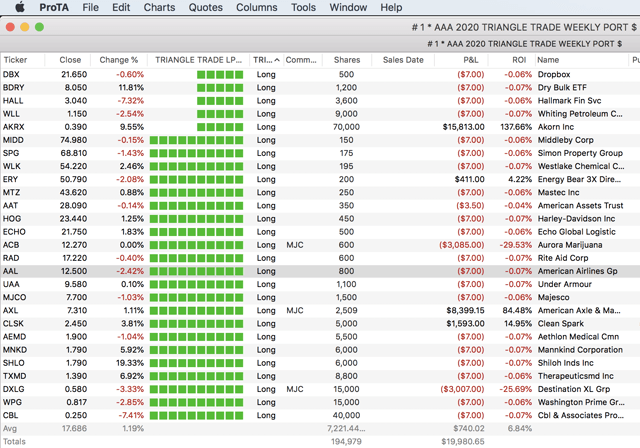Sort by the Sales Date column header

pos(403,60)
